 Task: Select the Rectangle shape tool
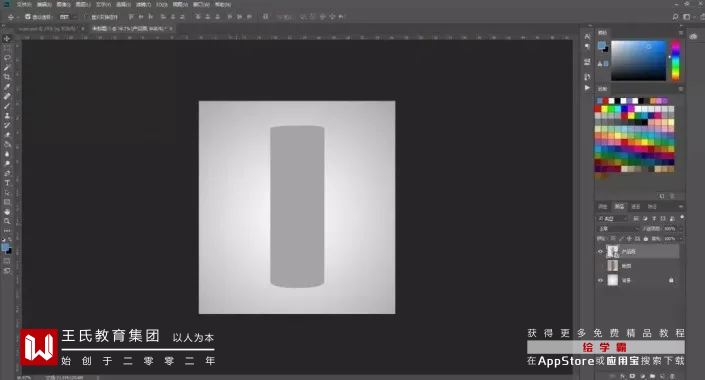click(x=7, y=202)
